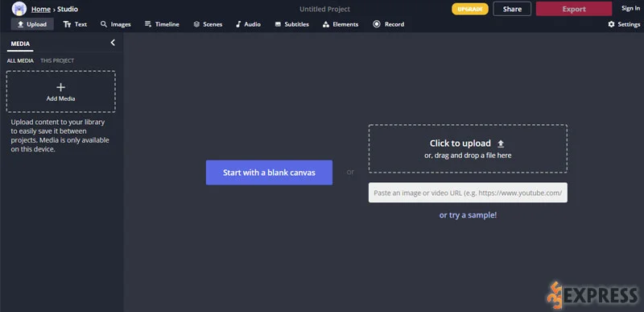Open the Audio tool
Viewport: 644px width, 312px height.
click(x=248, y=24)
